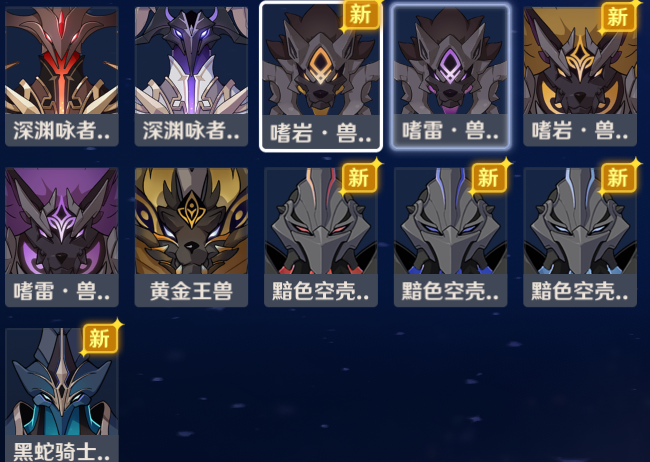Click the 新 badge on the gold-background 嗜岩·兽 card
Image resolution: width=650 pixels, height=462 pixels.
click(618, 17)
